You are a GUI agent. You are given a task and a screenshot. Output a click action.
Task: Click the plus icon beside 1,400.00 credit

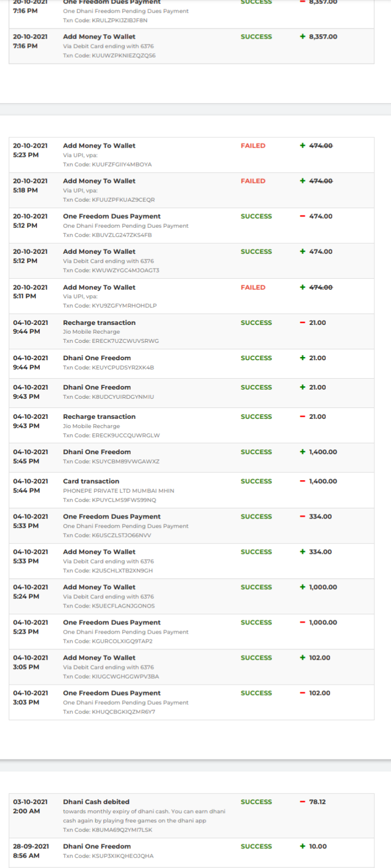pos(302,452)
